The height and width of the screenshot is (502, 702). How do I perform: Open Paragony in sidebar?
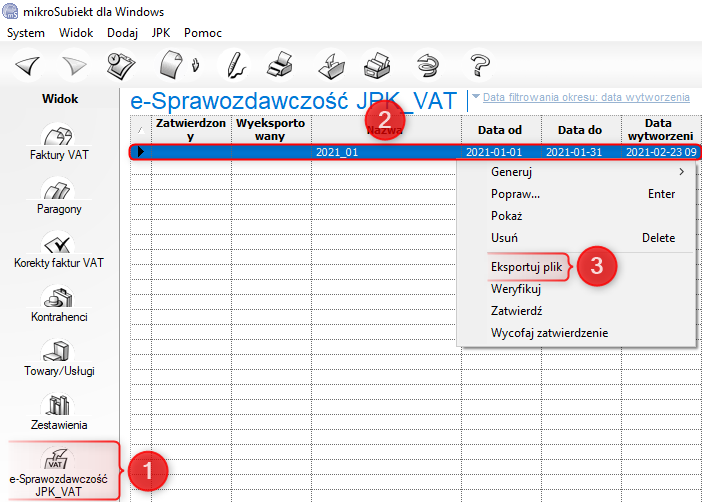(59, 197)
